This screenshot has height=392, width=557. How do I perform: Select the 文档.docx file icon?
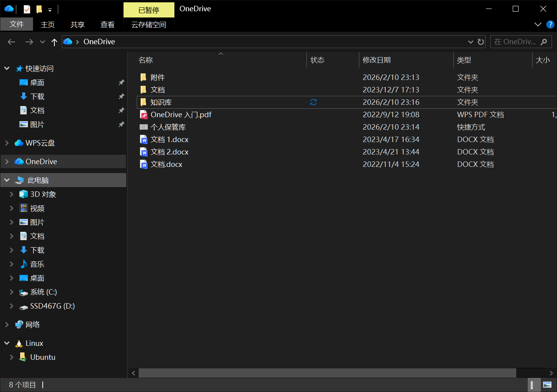click(x=144, y=164)
